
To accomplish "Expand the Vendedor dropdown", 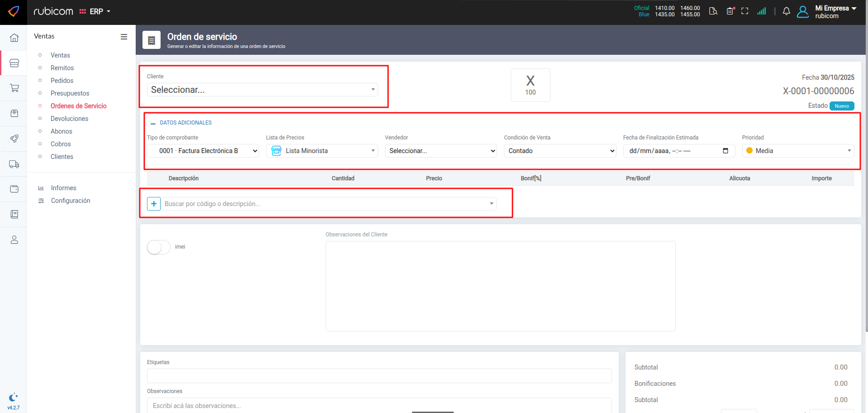I will pyautogui.click(x=441, y=151).
